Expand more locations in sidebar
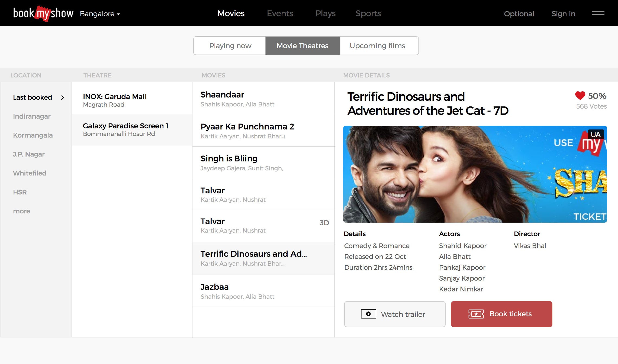Image resolution: width=618 pixels, height=364 pixels. coord(21,211)
